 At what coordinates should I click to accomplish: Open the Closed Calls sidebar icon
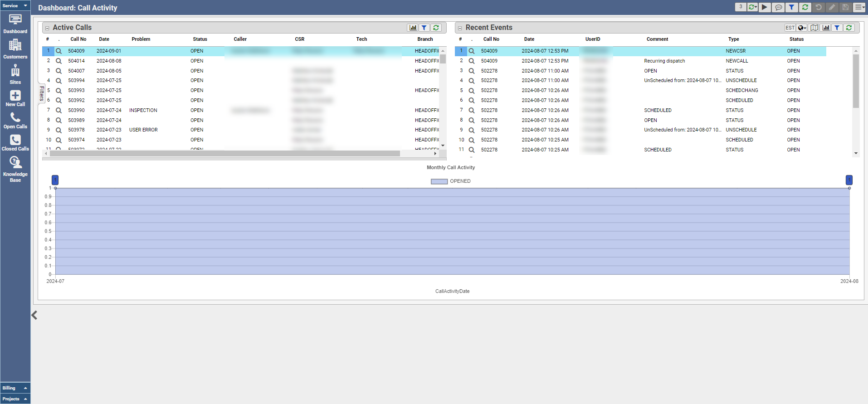[x=15, y=142]
